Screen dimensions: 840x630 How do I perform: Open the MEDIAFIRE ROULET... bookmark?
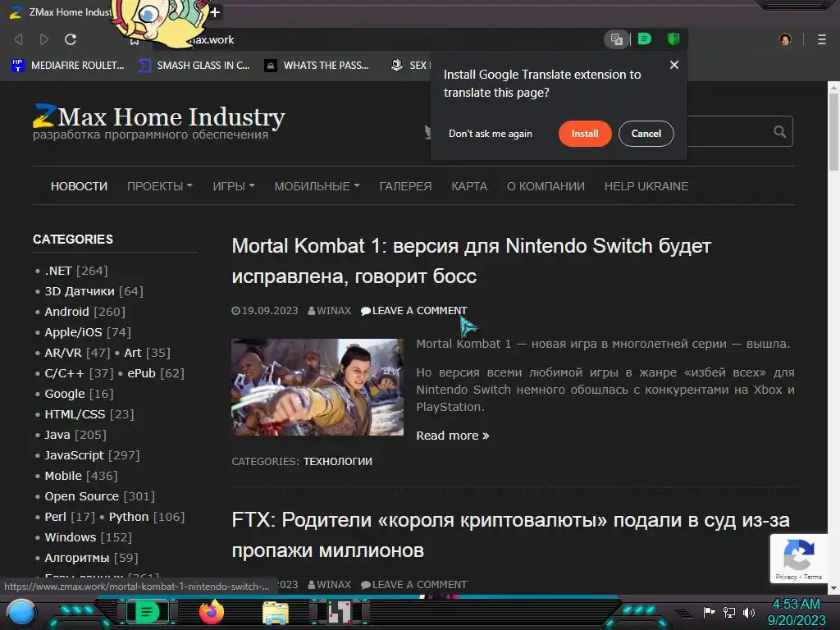(x=68, y=66)
